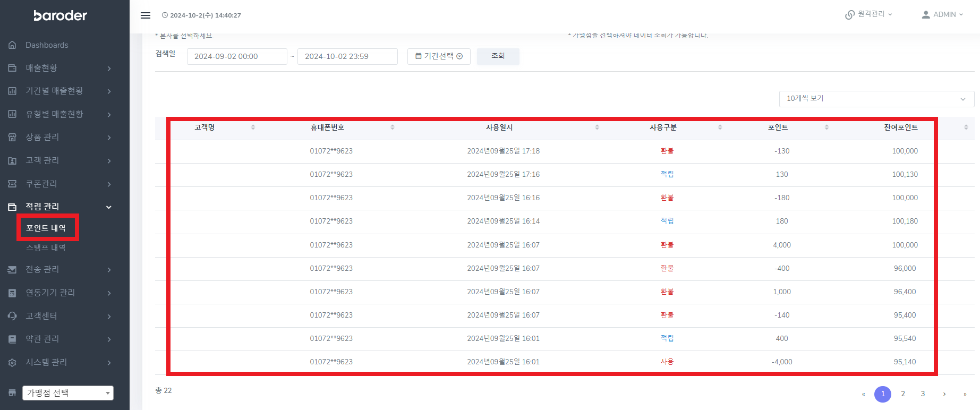
Task: Expand the 기간별 매출현황 submenu chevron
Action: click(x=109, y=91)
